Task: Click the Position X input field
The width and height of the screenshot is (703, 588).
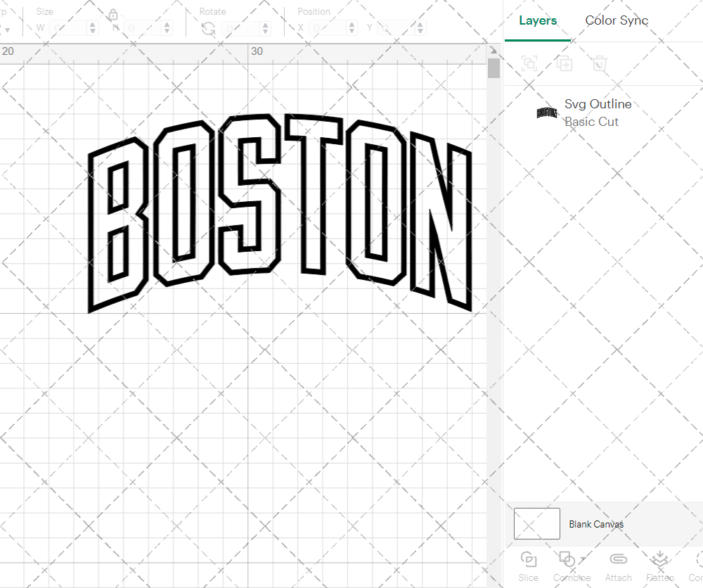Action: pos(328,28)
